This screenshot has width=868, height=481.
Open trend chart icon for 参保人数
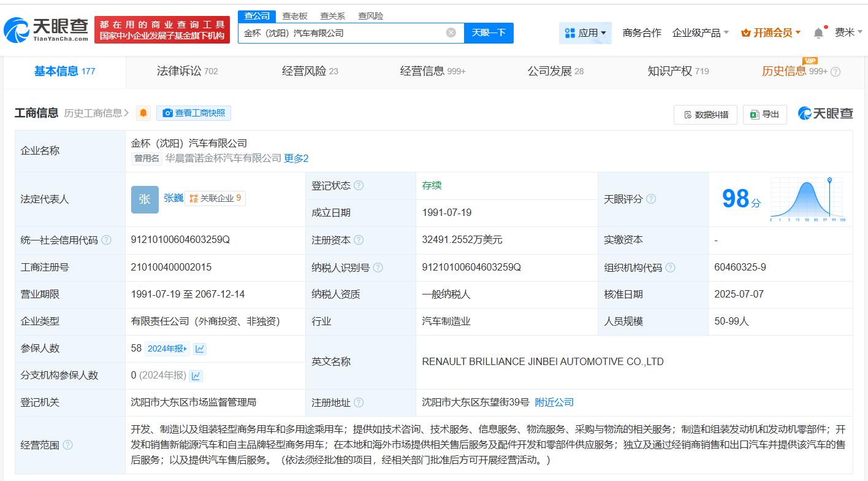pyautogui.click(x=200, y=348)
